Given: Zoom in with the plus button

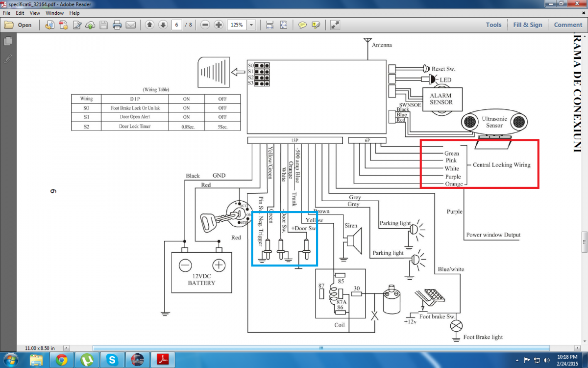Looking at the screenshot, I should point(219,25).
